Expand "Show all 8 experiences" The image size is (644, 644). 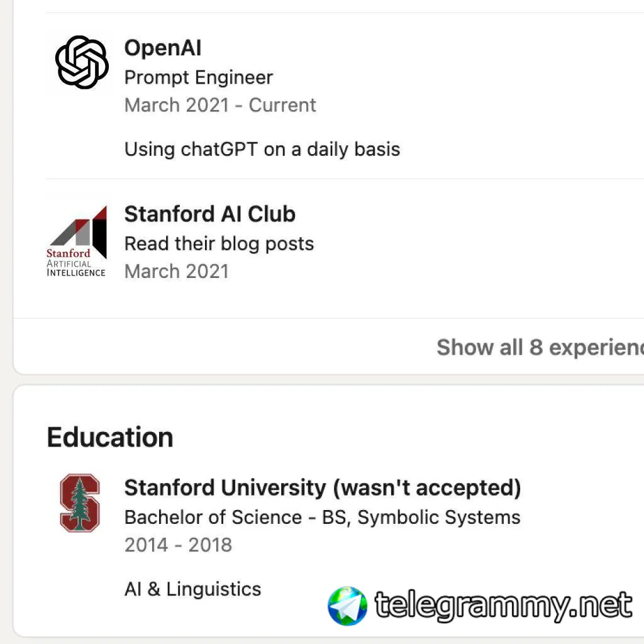pos(540,347)
